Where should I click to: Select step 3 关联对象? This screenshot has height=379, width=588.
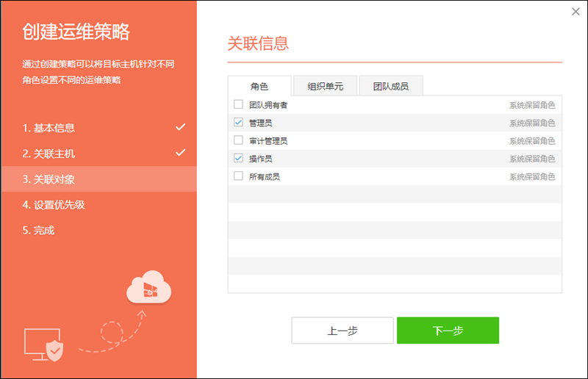tap(49, 179)
